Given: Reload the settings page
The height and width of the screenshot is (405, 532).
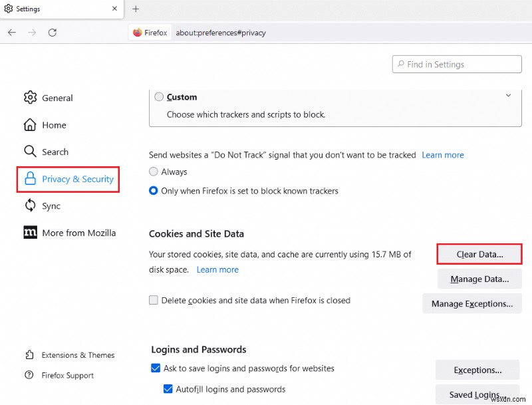Looking at the screenshot, I should pos(53,32).
